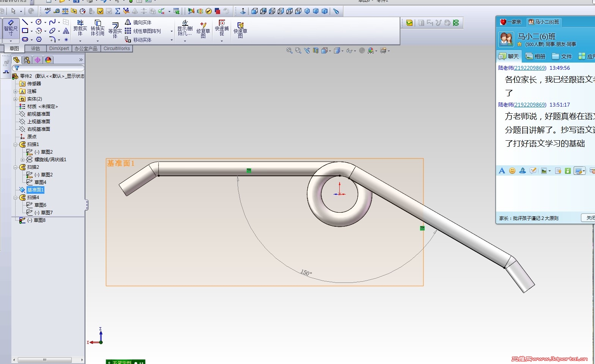Image resolution: width=595 pixels, height=364 pixels.
Task: Click Linear Sketch Pattern (线性草图阵列)
Action: click(143, 31)
